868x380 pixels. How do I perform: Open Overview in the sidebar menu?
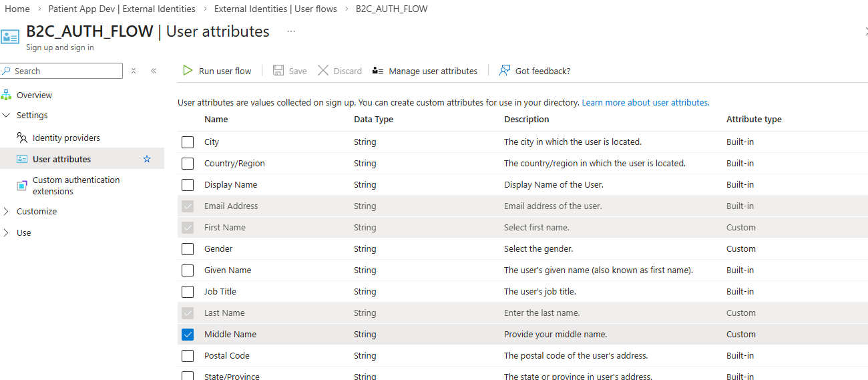click(34, 95)
